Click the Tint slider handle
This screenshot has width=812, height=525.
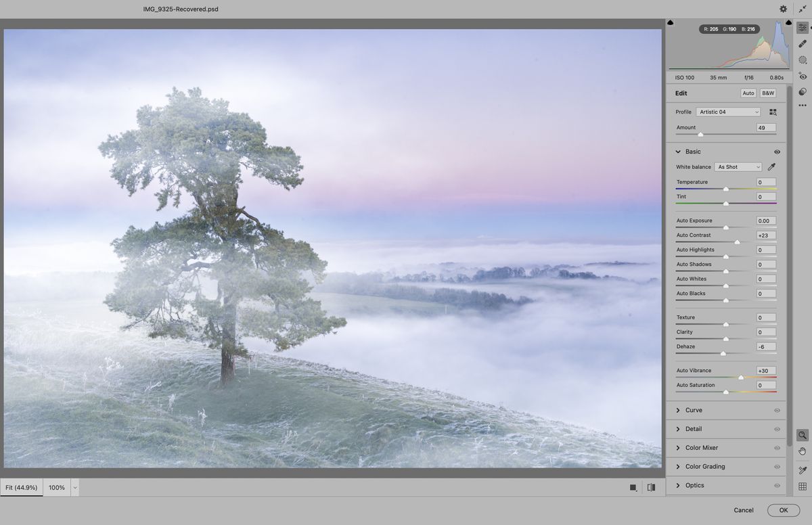pos(726,203)
